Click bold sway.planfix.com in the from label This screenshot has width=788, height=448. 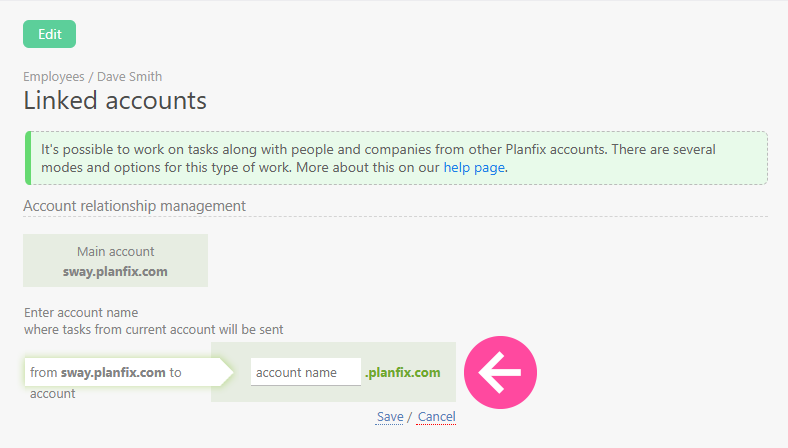[x=113, y=372]
